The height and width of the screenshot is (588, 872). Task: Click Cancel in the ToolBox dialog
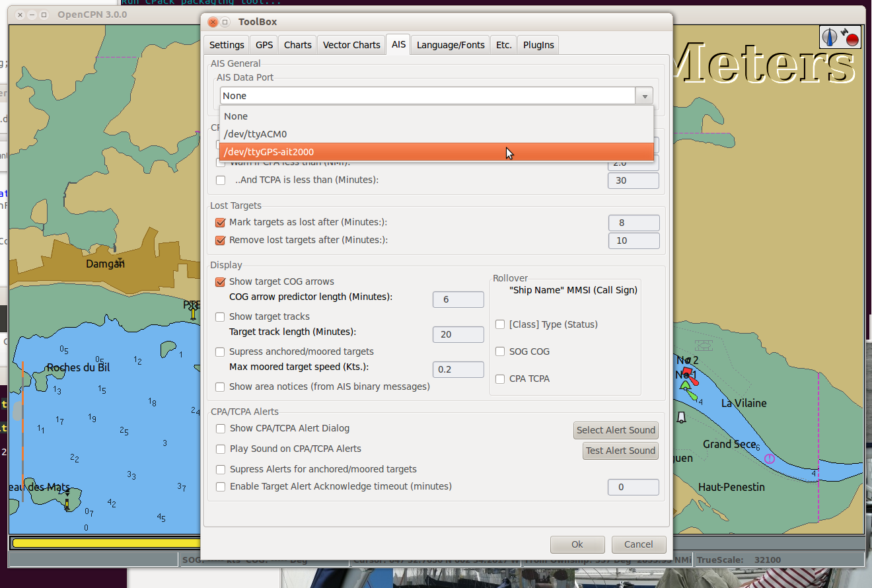pos(639,544)
